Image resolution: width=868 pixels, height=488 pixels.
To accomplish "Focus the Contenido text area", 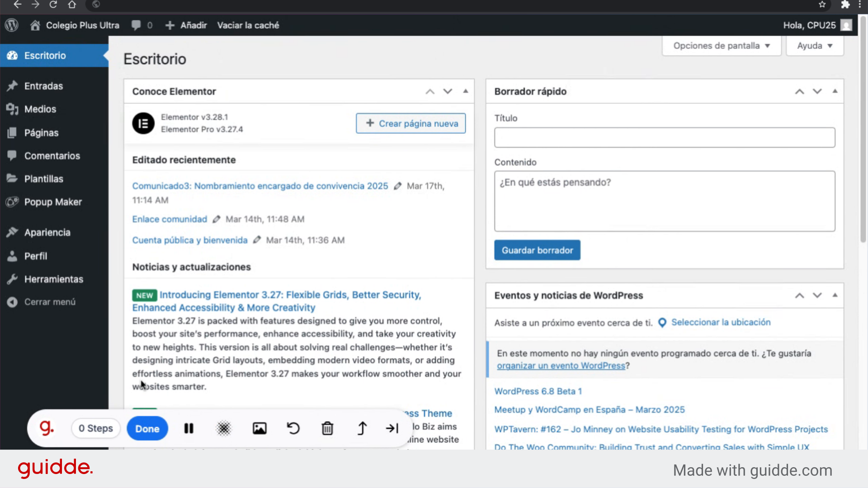I will click(665, 201).
